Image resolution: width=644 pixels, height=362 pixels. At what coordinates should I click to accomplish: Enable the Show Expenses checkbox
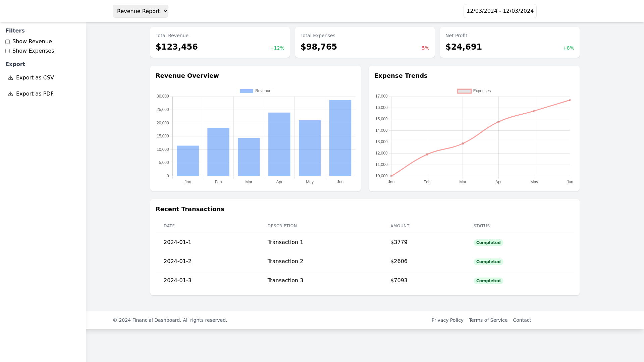[7, 51]
